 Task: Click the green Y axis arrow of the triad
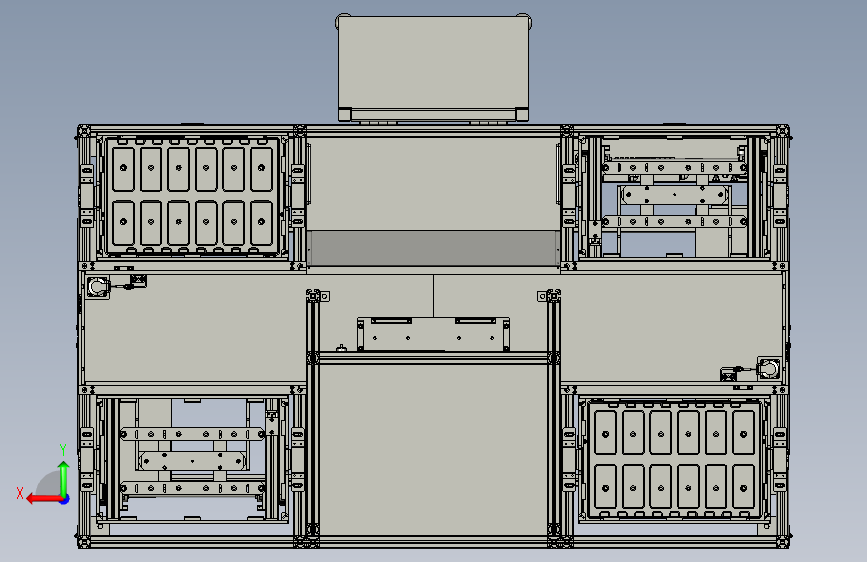click(64, 478)
